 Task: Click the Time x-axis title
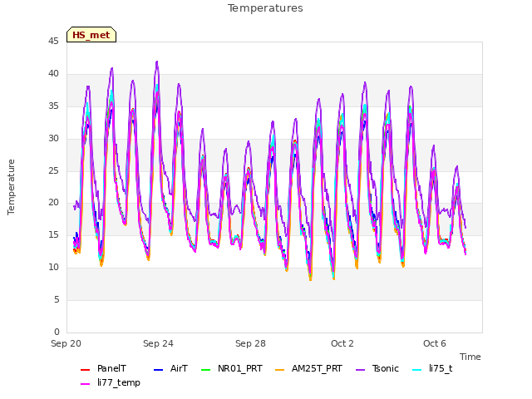pyautogui.click(x=470, y=357)
